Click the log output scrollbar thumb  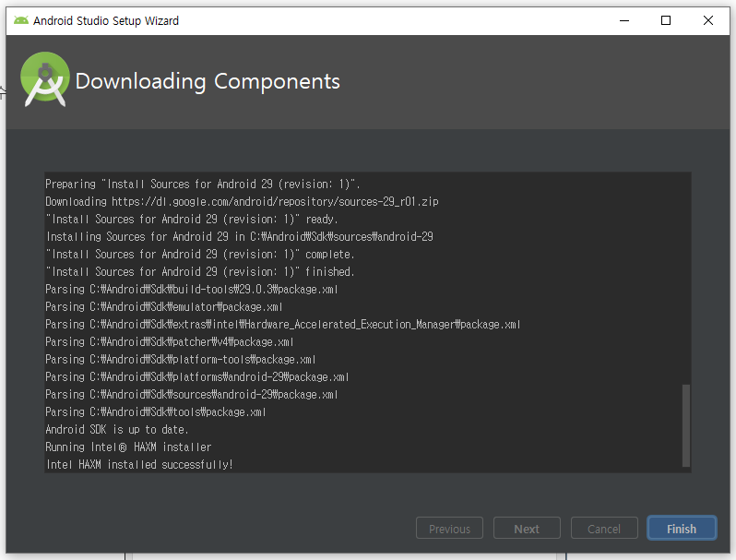tap(686, 425)
